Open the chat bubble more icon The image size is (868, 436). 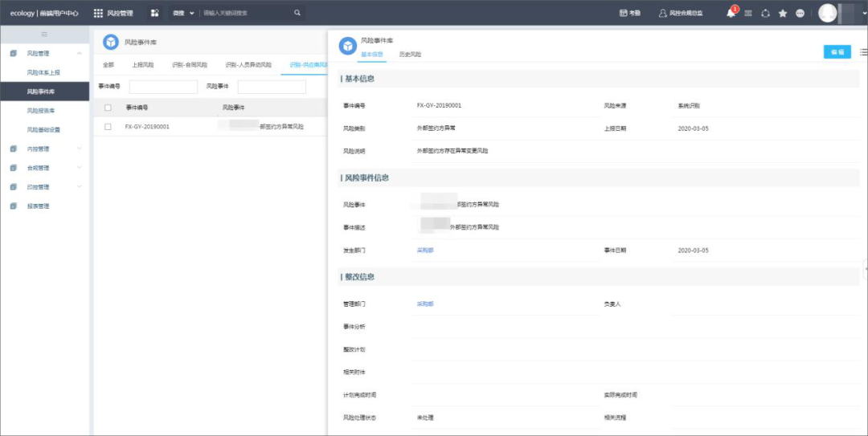click(x=800, y=14)
